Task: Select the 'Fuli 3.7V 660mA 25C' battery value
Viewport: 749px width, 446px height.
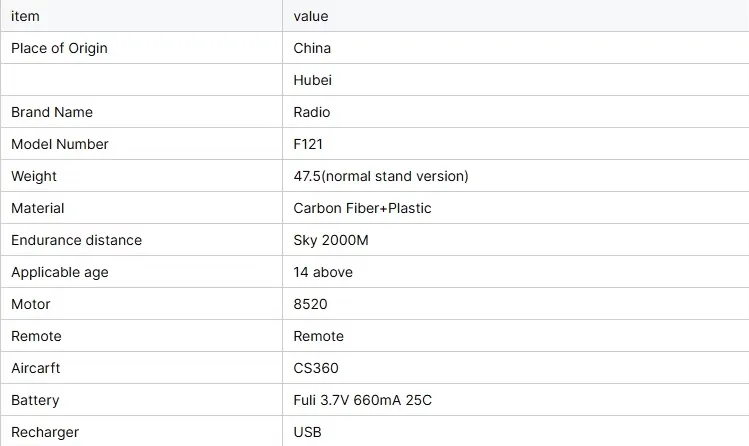Action: [362, 400]
